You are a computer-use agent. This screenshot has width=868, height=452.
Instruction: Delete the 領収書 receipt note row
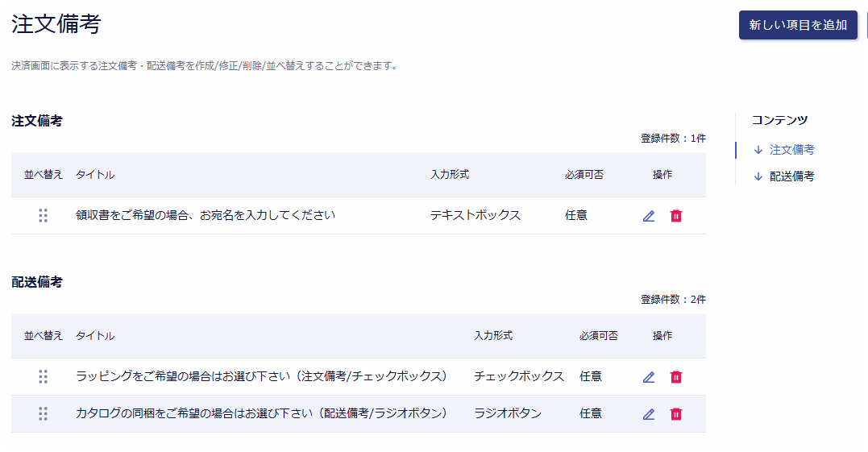point(676,216)
